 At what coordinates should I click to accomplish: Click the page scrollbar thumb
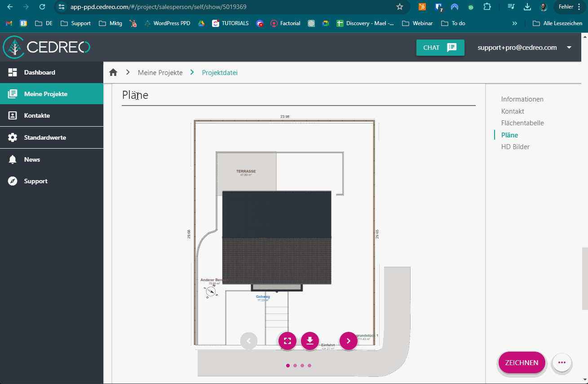pos(585,278)
